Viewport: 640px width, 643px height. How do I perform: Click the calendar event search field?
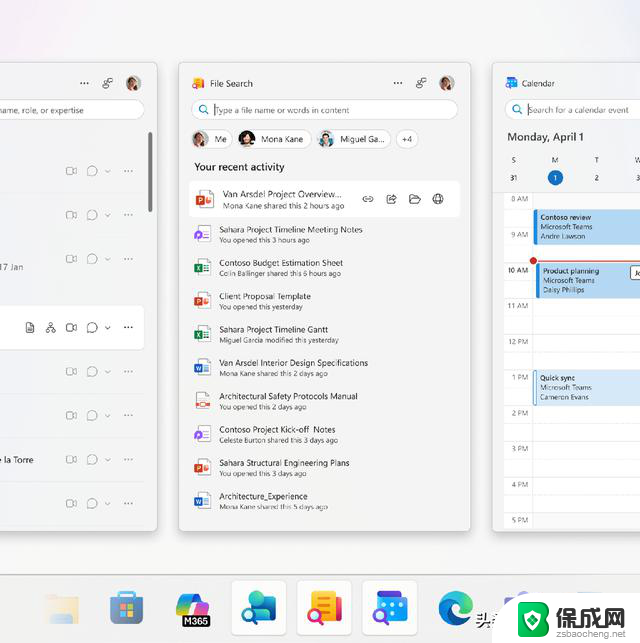coord(573,109)
